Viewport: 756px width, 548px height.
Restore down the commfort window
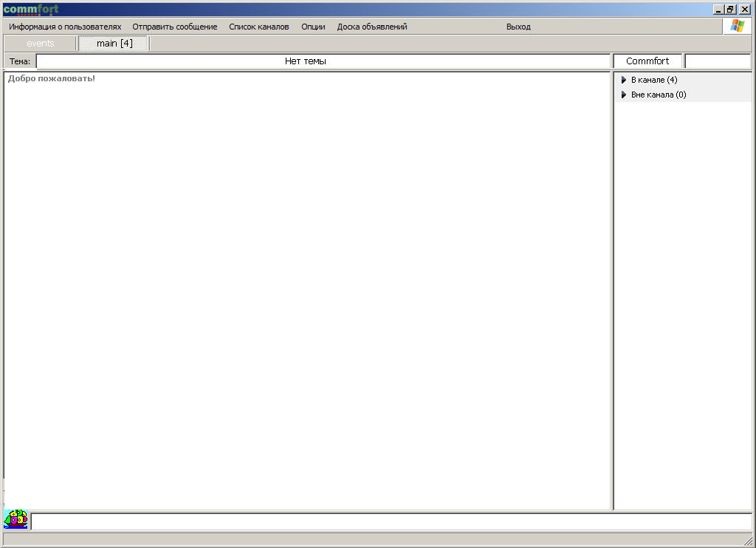click(730, 9)
